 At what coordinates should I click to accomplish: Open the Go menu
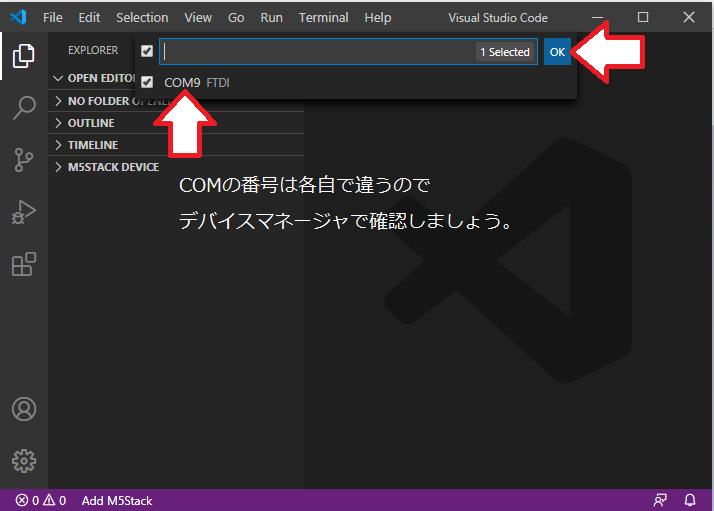pos(236,18)
